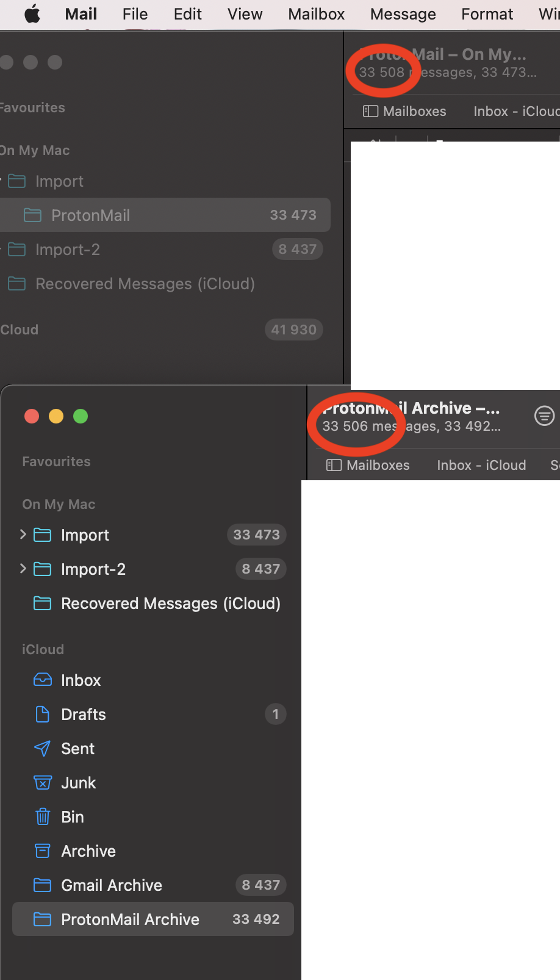
Task: Click the 8 437 Import-2 count in front window
Action: (260, 569)
